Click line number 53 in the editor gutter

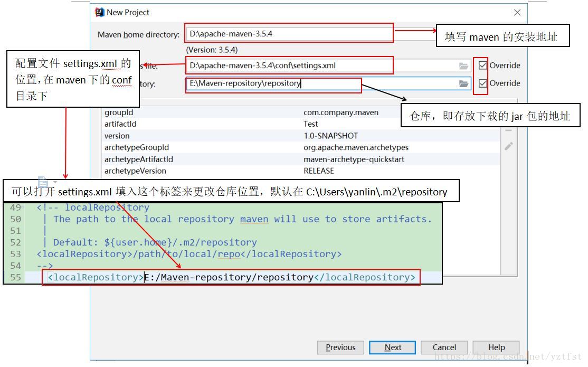point(15,254)
